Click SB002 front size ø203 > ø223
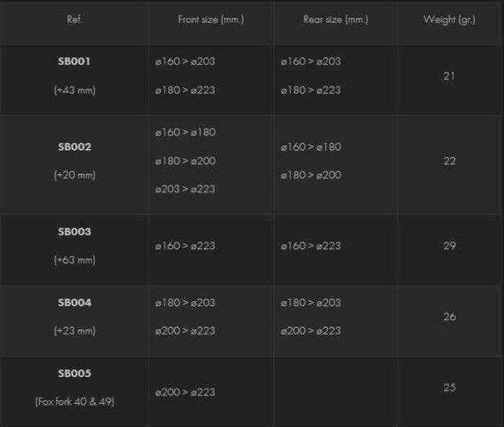Screen dimensions: 504x427 click(185, 189)
